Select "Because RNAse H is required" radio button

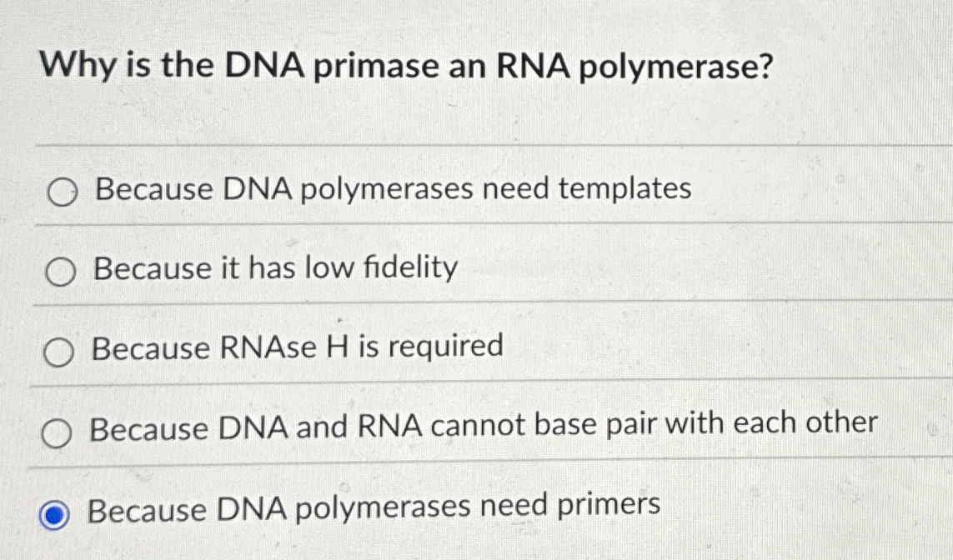pos(59,353)
